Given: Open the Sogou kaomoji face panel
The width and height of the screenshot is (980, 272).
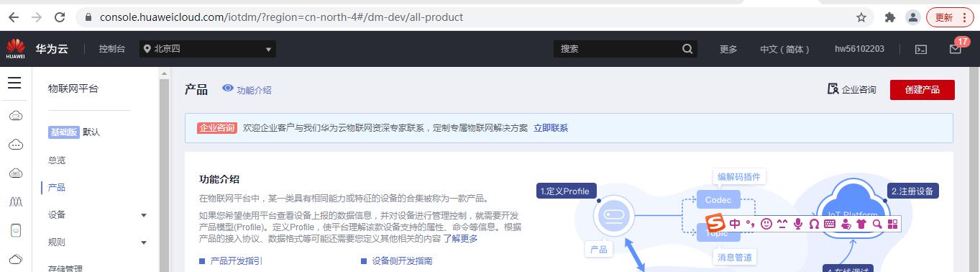Looking at the screenshot, I should click(x=782, y=224).
